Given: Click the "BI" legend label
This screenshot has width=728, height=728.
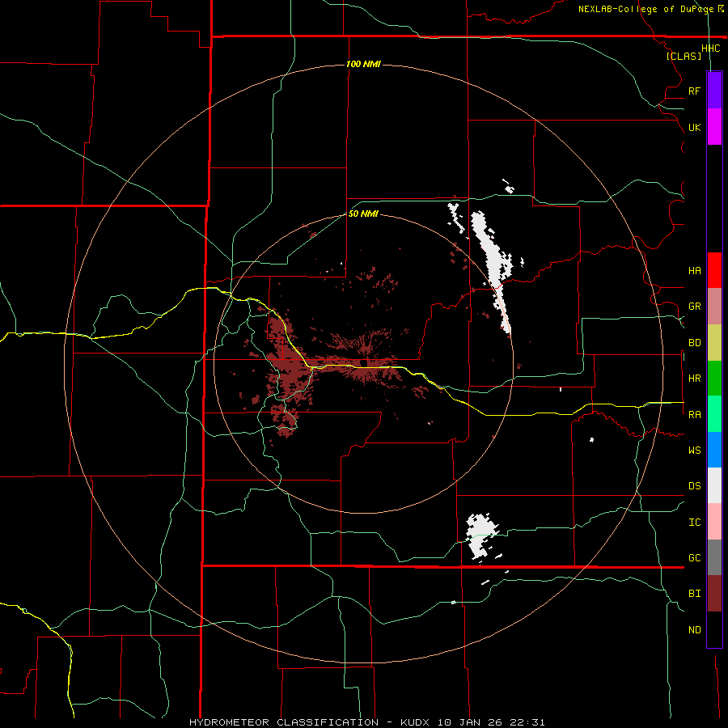Looking at the screenshot, I should 694,594.
